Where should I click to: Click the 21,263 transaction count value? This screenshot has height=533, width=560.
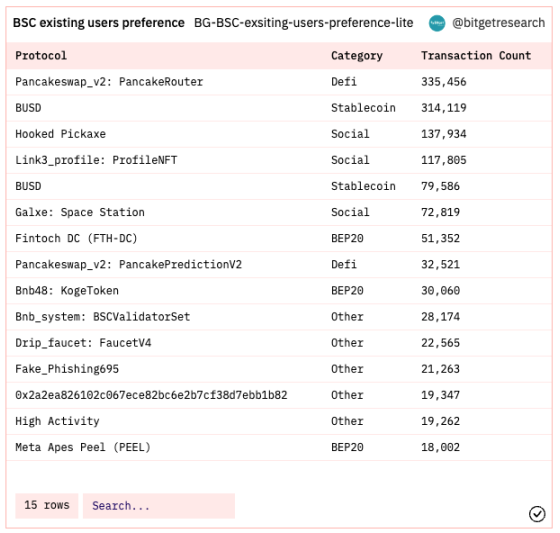pos(440,369)
